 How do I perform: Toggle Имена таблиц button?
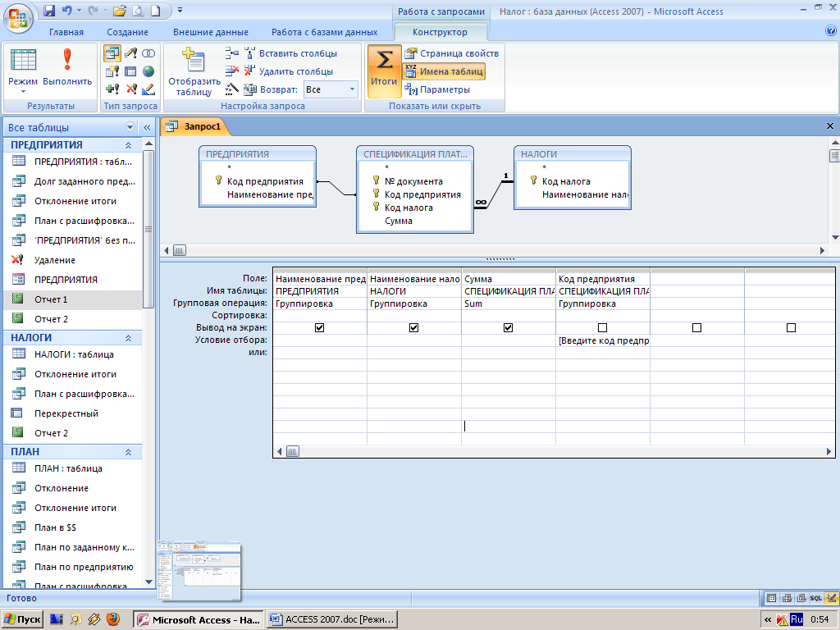[x=444, y=71]
